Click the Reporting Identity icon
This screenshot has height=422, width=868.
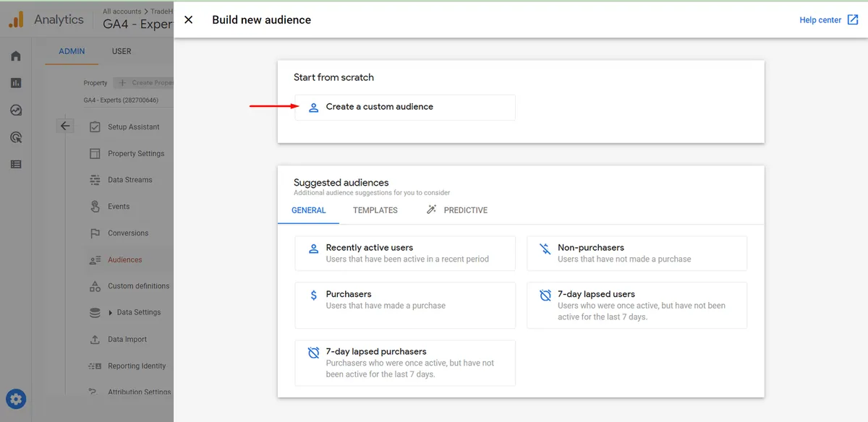(x=95, y=366)
